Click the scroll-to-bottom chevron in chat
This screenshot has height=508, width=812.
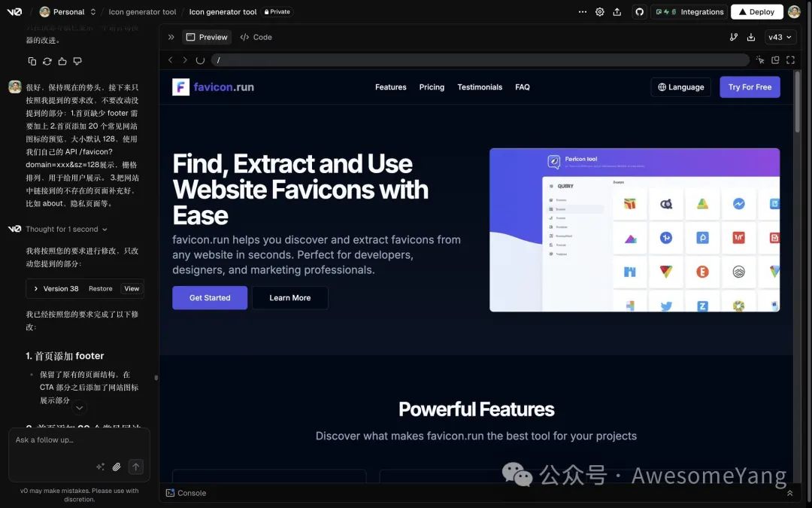click(79, 408)
